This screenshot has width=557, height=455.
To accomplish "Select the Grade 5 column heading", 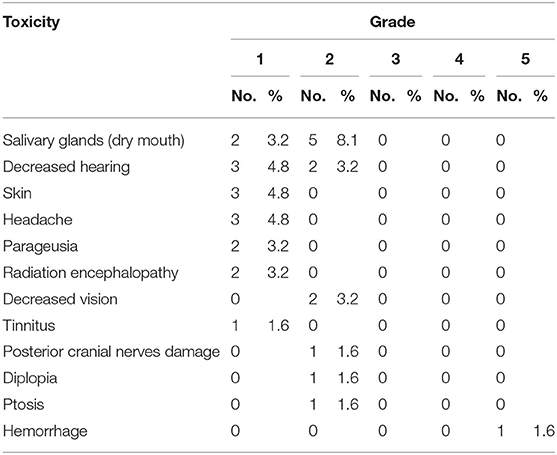I will point(525,59).
